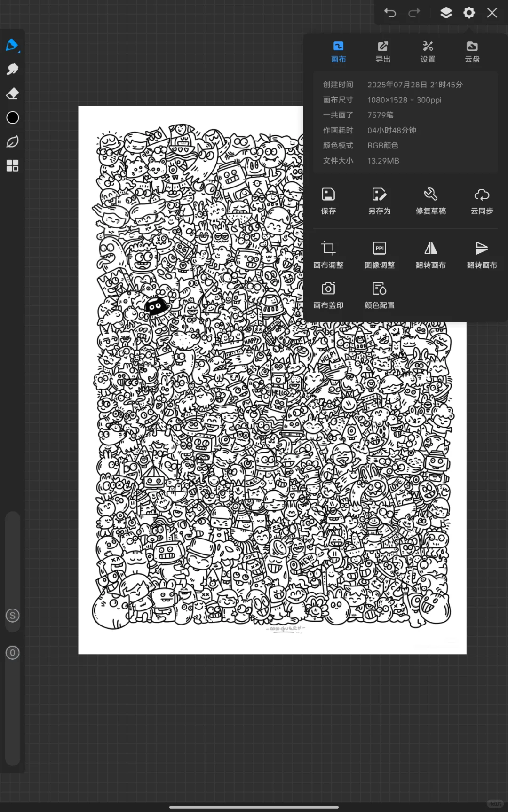Click the iPad home indicator bar
Image resolution: width=508 pixels, height=812 pixels.
(x=254, y=807)
